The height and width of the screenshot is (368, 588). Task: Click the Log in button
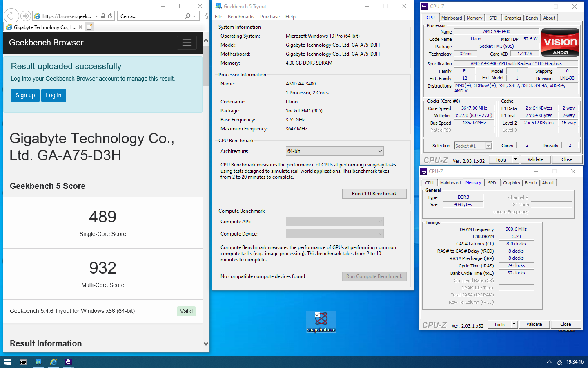tap(53, 95)
